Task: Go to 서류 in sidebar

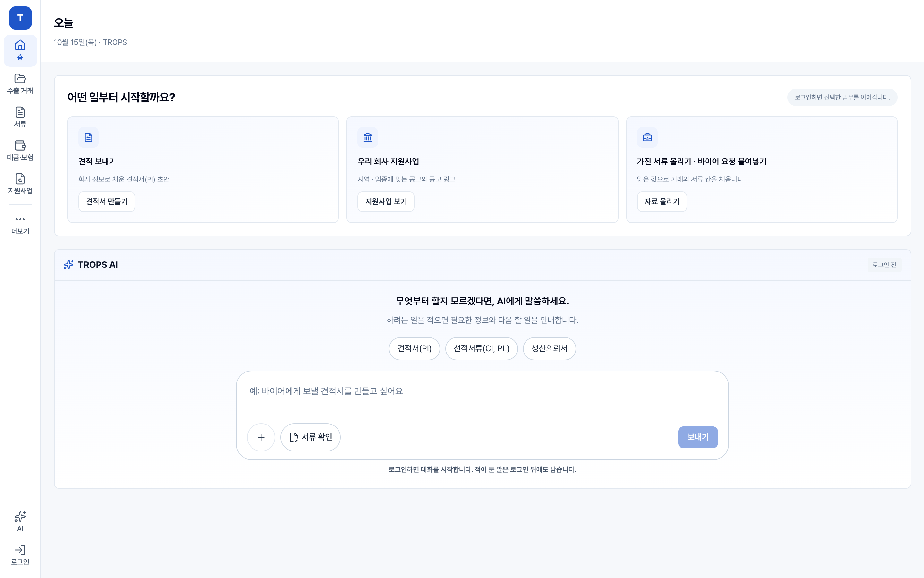Action: [x=20, y=117]
